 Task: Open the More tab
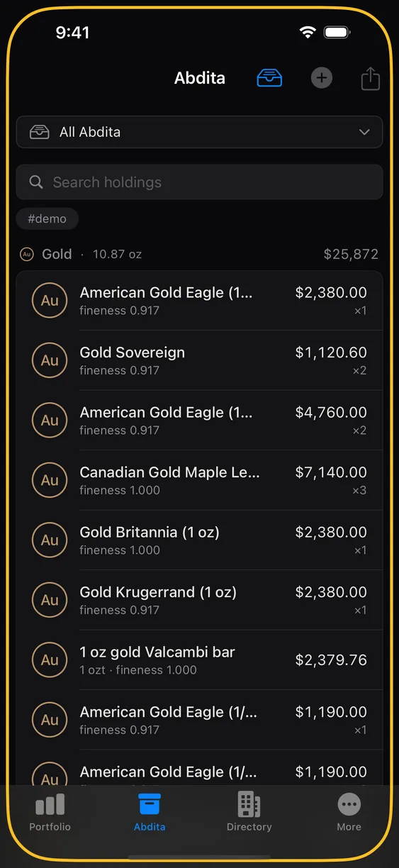click(x=349, y=813)
